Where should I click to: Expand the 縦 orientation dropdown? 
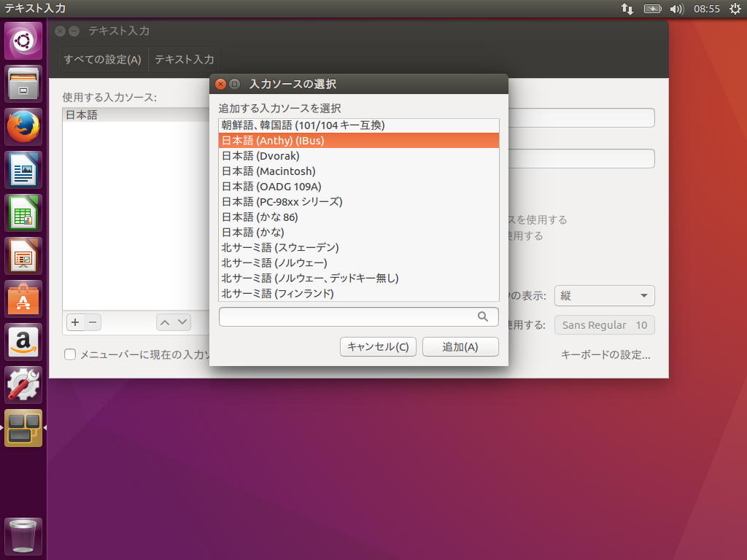click(x=604, y=295)
